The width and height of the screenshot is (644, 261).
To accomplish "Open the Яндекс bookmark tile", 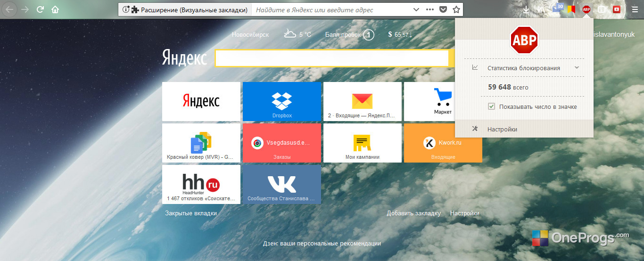I will tap(201, 101).
